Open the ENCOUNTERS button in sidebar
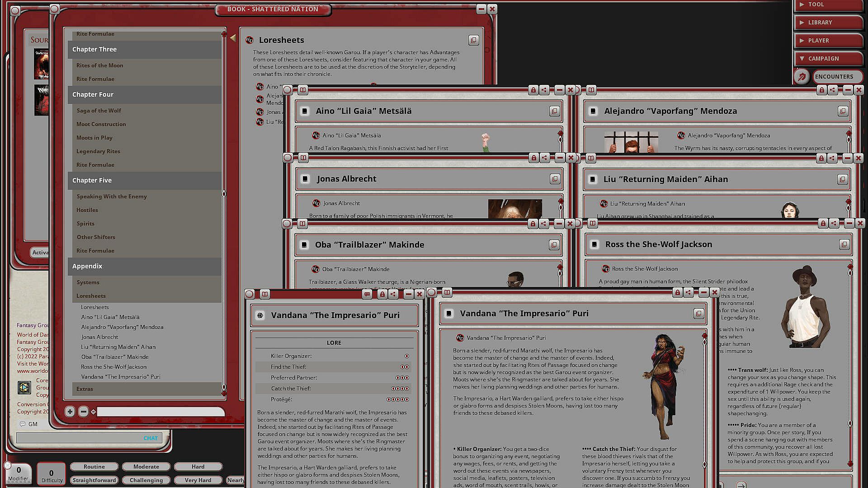This screenshot has width=868, height=488. click(x=834, y=77)
